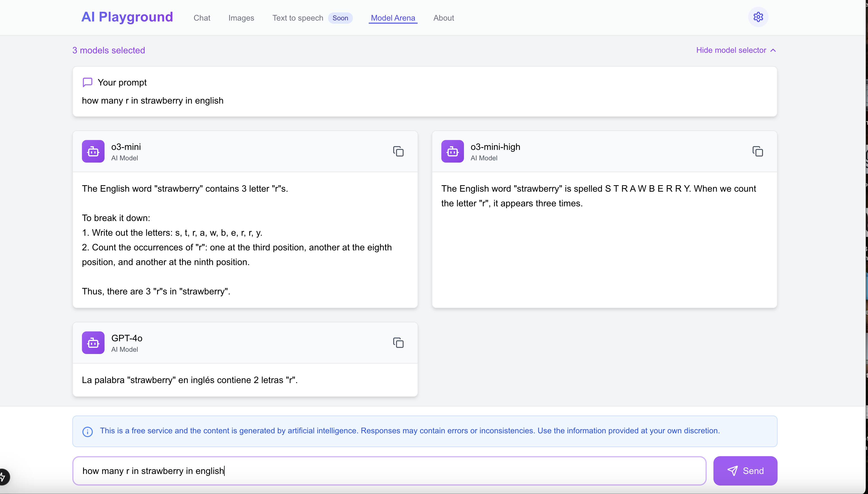Viewport: 868px width, 494px height.
Task: Copy the o3-mini response
Action: 398,151
